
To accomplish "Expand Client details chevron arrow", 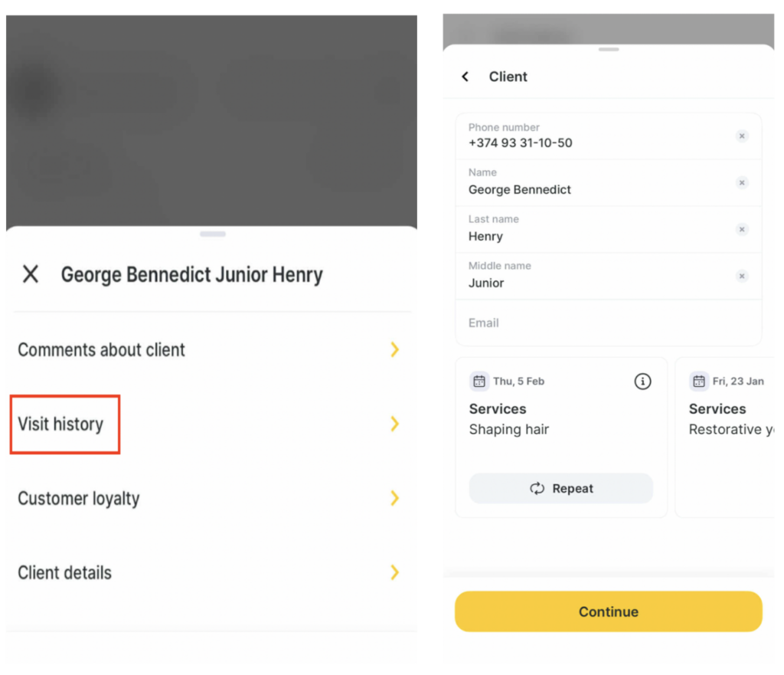I will pyautogui.click(x=394, y=572).
